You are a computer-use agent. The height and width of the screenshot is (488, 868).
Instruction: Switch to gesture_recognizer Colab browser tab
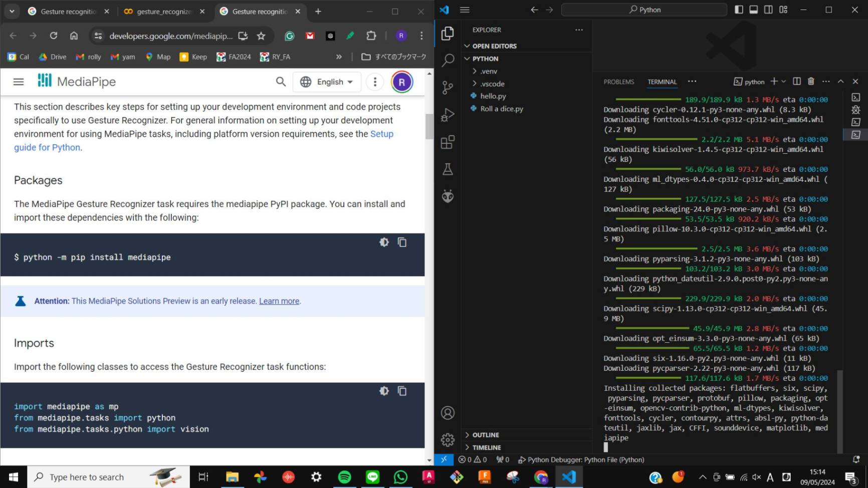pos(164,12)
